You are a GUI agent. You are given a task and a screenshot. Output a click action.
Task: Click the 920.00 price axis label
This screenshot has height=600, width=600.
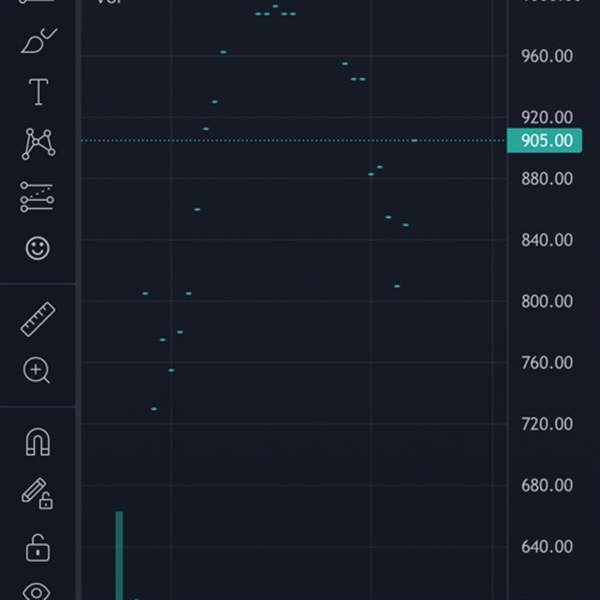[x=547, y=117]
